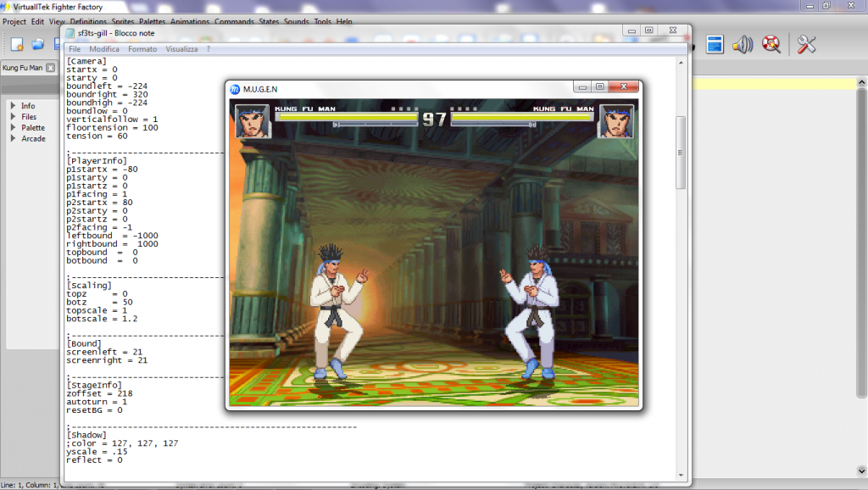The width and height of the screenshot is (868, 490).
Task: Click the lifebuoy search help icon
Action: [771, 44]
